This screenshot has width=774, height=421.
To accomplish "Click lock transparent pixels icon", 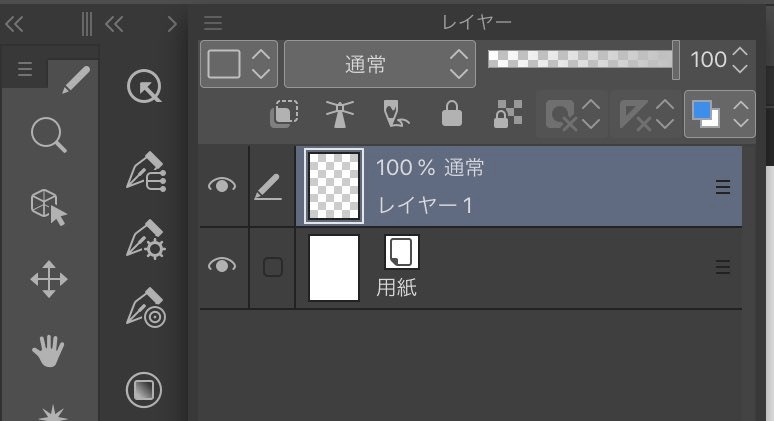I will pyautogui.click(x=507, y=115).
